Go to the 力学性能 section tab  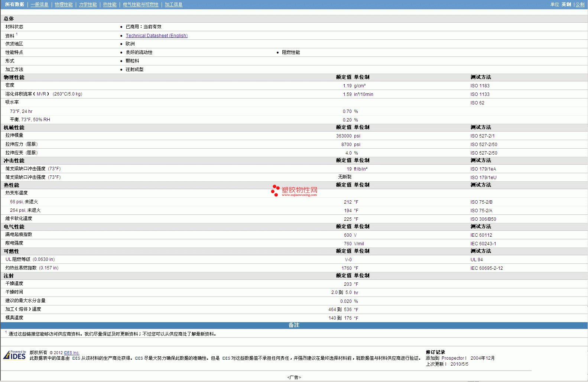tap(88, 4)
